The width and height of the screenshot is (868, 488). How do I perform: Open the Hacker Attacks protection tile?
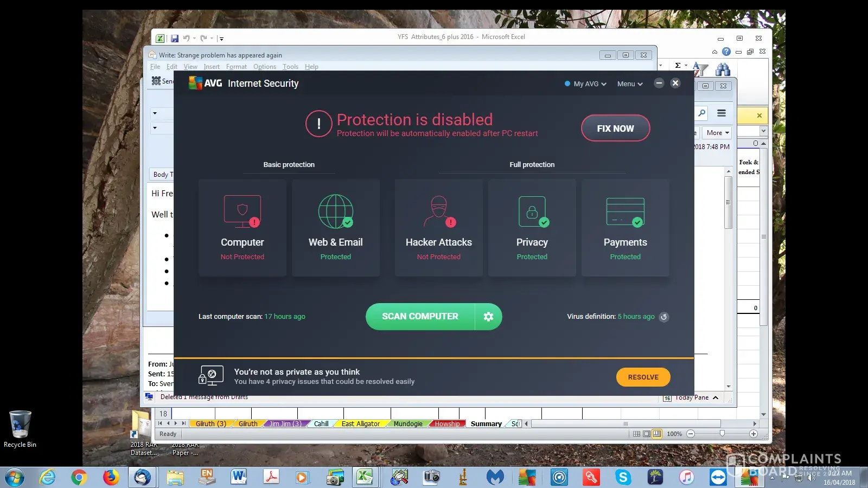coord(439,228)
